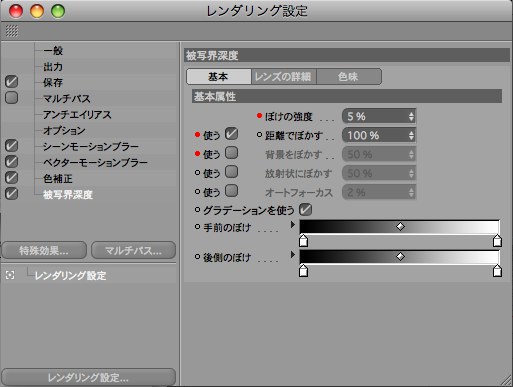
Task: Select アンチエイリアス in the settings list
Action: click(77, 115)
